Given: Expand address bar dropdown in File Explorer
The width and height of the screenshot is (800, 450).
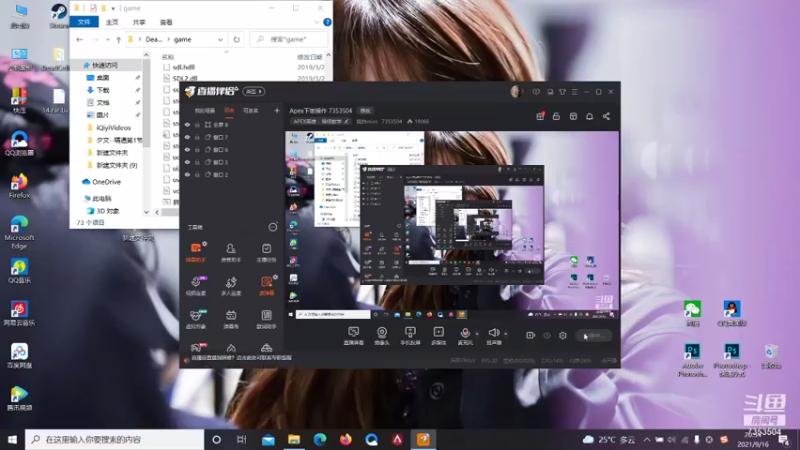Looking at the screenshot, I should [220, 39].
